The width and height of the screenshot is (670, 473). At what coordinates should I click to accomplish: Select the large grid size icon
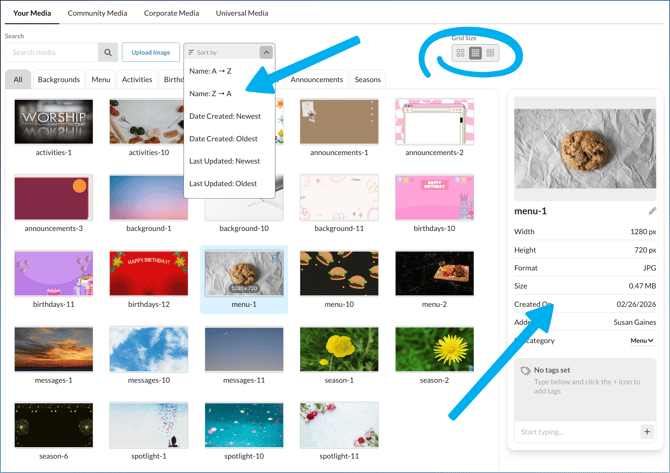(x=460, y=53)
